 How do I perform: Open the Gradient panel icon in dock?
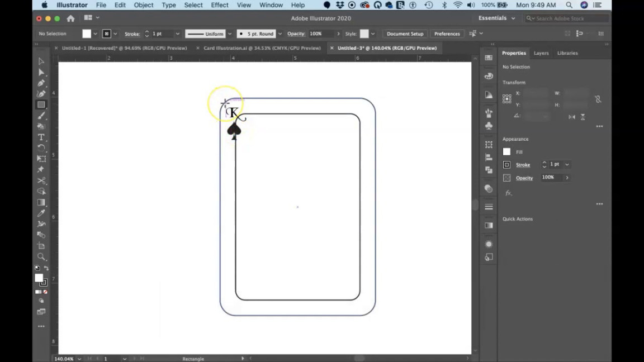click(489, 225)
